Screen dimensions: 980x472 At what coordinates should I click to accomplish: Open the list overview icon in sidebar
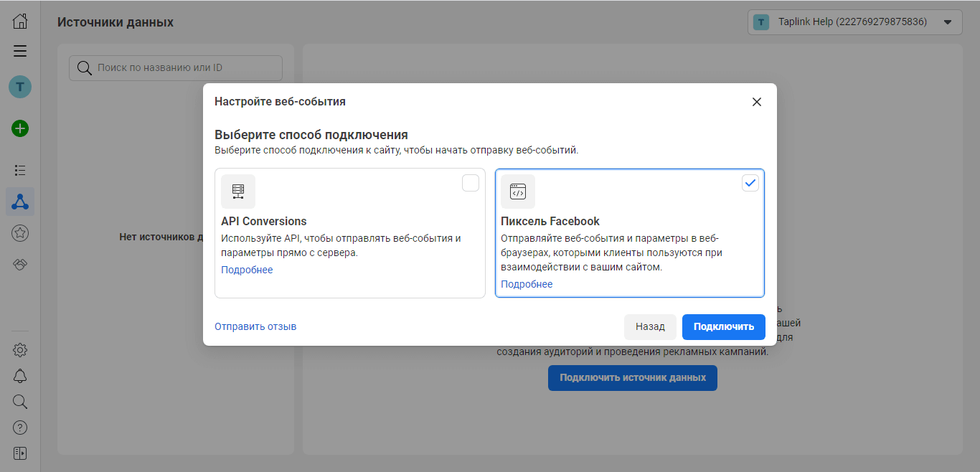[20, 170]
